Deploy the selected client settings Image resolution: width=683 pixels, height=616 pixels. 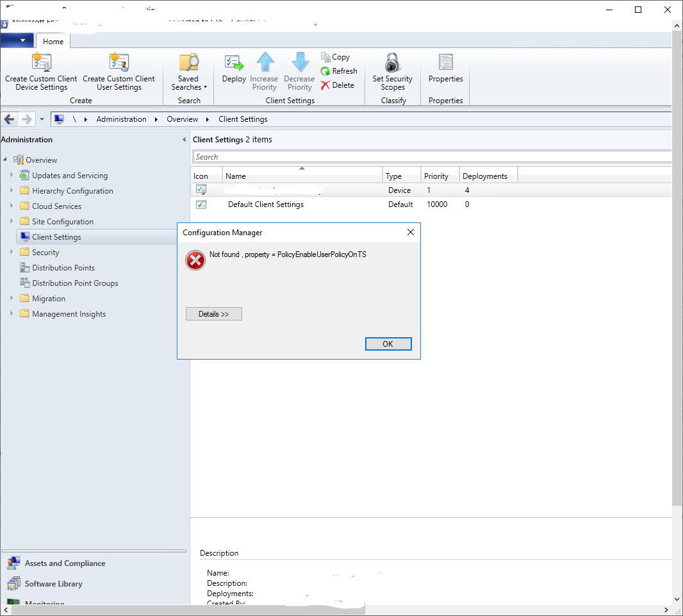[234, 68]
